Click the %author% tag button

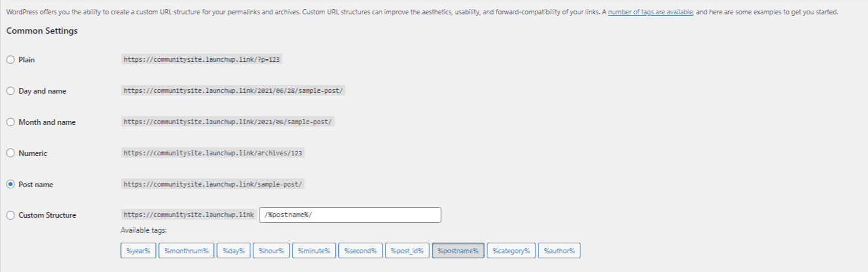point(559,251)
